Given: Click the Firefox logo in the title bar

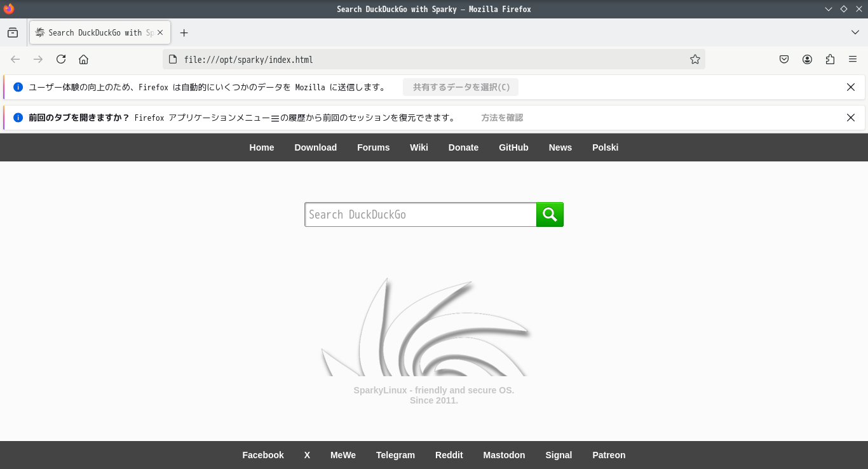Looking at the screenshot, I should [9, 9].
